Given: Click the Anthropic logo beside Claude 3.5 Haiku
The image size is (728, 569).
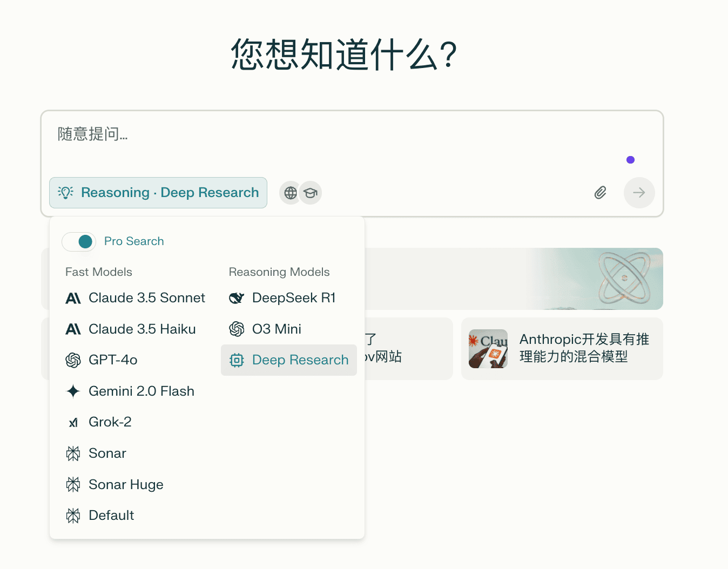Looking at the screenshot, I should 73,329.
